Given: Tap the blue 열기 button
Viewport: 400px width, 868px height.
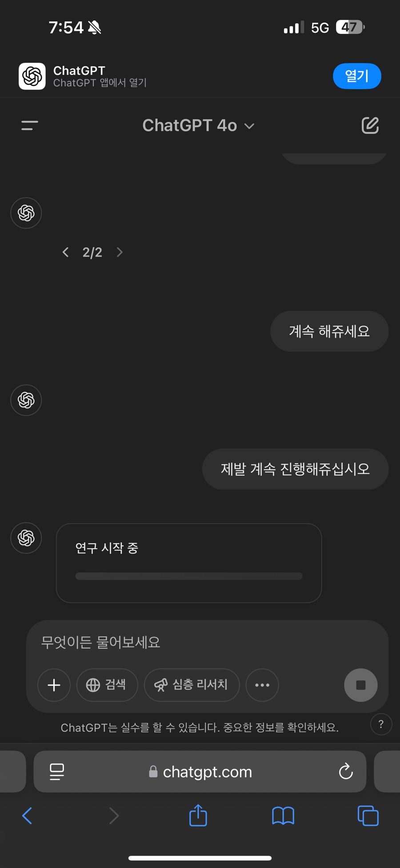Looking at the screenshot, I should click(356, 76).
